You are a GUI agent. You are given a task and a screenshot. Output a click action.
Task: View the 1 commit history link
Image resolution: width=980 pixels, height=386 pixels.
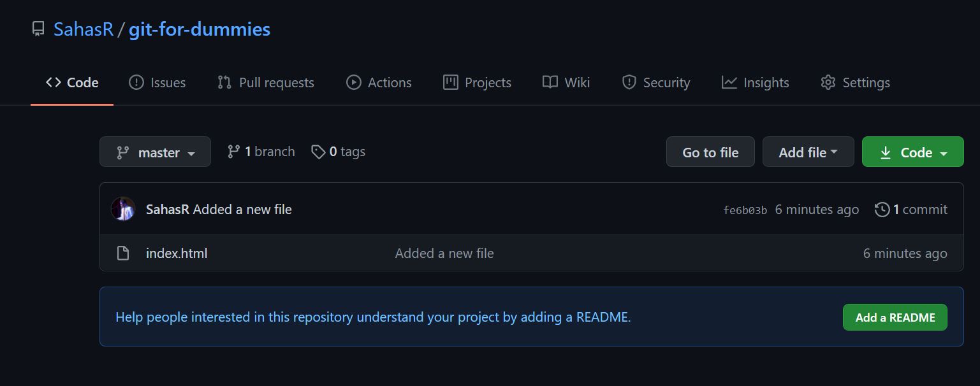click(911, 210)
